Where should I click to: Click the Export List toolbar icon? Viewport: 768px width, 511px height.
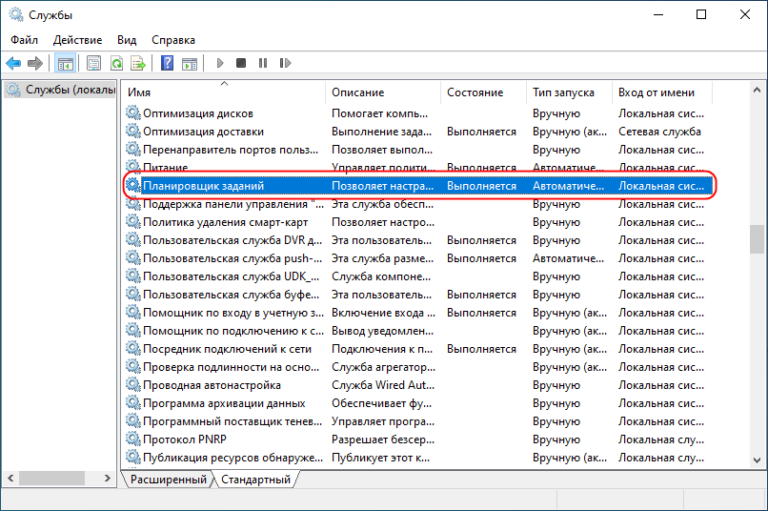click(x=139, y=63)
